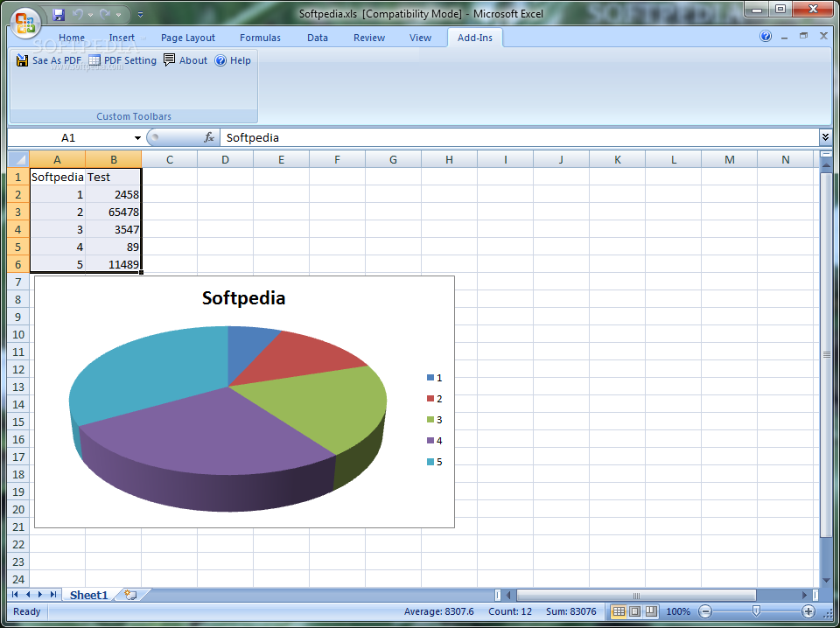Switch to the Insert tab
This screenshot has width=840, height=628.
(x=122, y=38)
